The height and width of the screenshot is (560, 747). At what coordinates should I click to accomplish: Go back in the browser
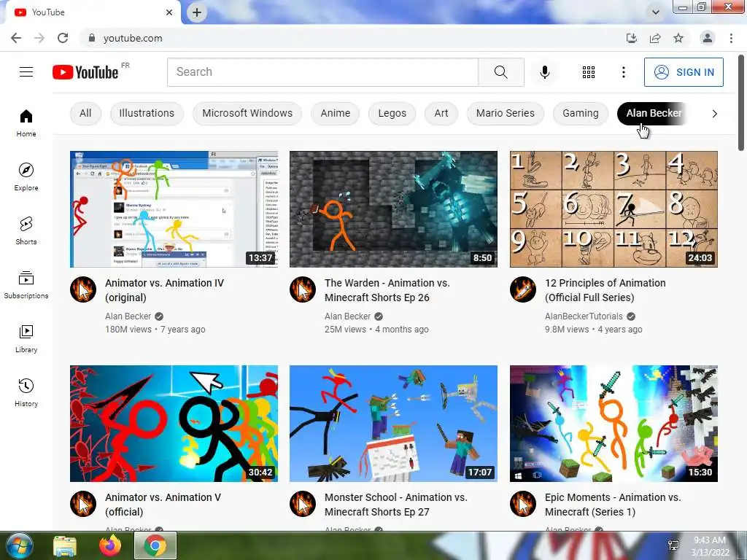click(16, 38)
